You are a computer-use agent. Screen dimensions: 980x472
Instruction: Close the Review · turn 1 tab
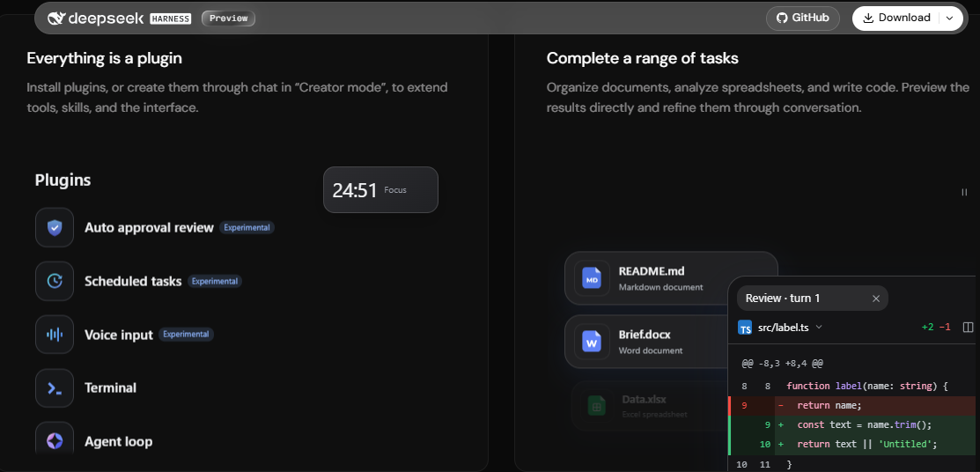[x=875, y=299]
